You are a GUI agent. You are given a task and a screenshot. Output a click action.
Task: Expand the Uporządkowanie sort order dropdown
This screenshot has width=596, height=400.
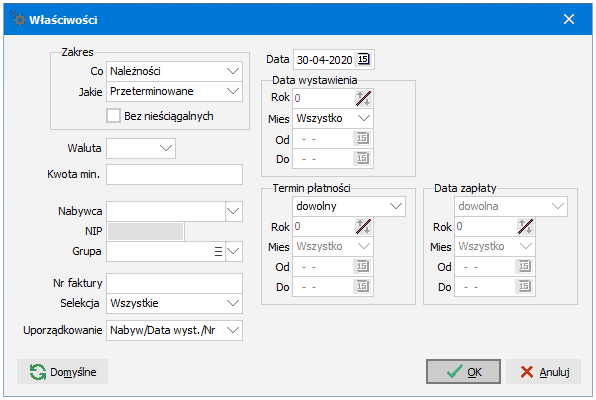click(174, 330)
